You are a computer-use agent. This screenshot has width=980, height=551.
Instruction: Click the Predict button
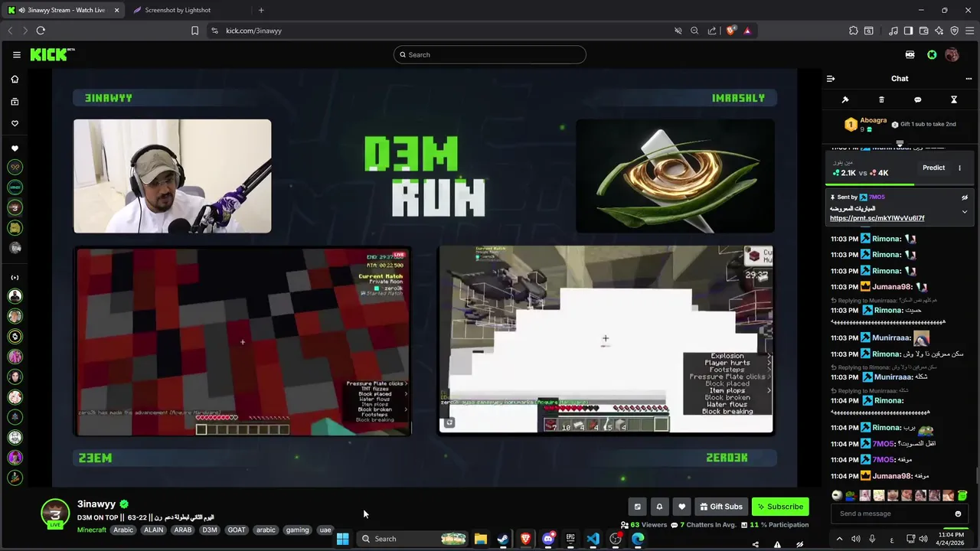933,168
